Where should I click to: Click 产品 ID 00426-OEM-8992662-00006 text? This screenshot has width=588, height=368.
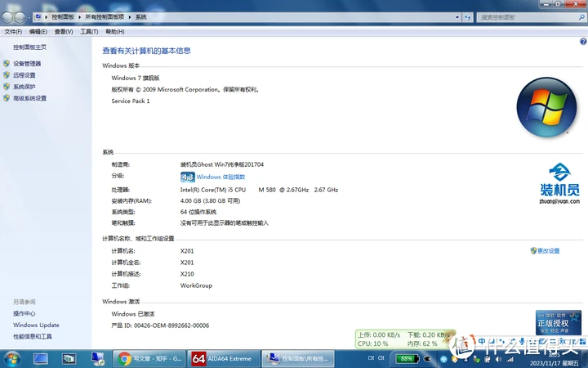coord(160,325)
